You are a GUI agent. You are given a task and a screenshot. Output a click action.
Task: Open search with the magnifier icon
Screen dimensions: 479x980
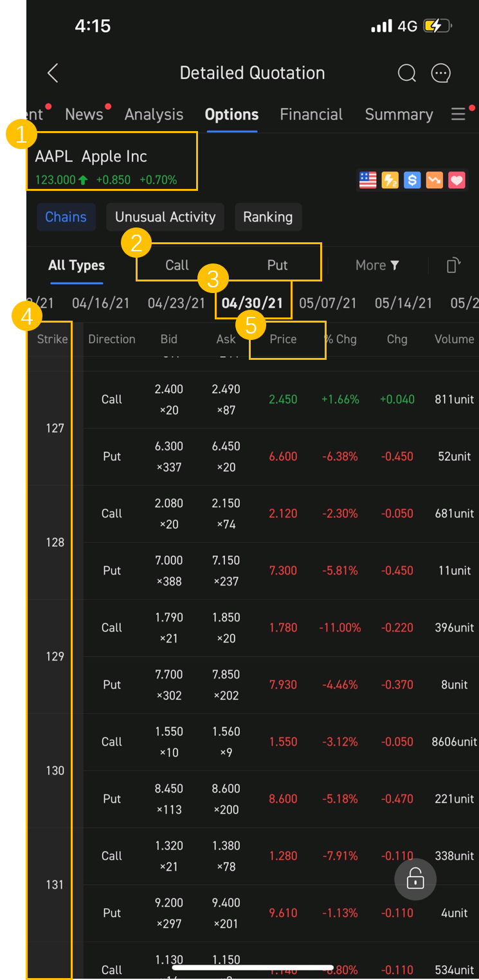pos(407,73)
